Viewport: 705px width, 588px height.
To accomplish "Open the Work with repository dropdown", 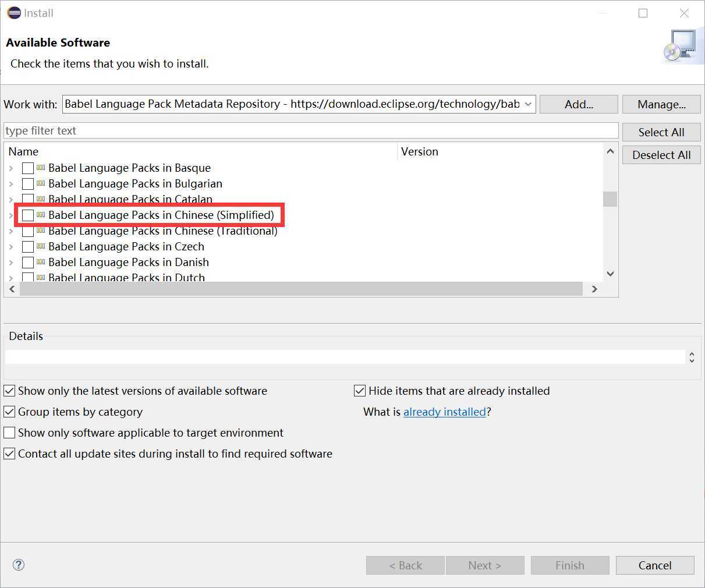I will pos(528,104).
